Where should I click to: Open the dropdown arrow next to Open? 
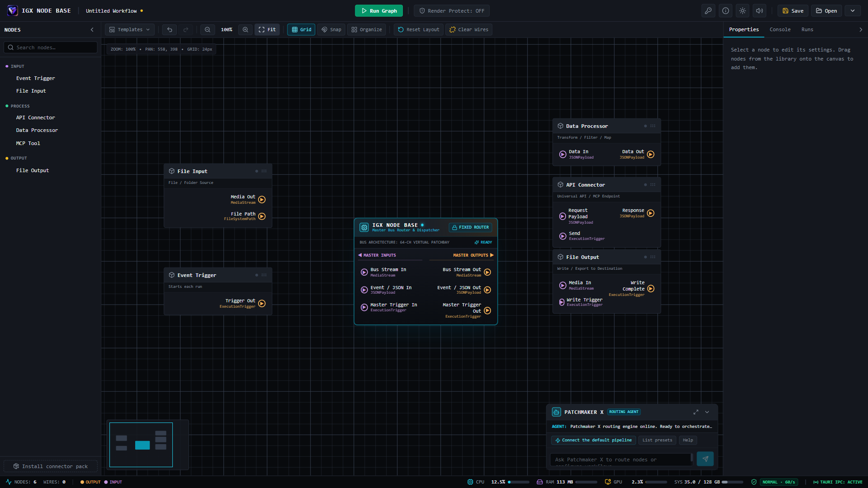(x=853, y=11)
